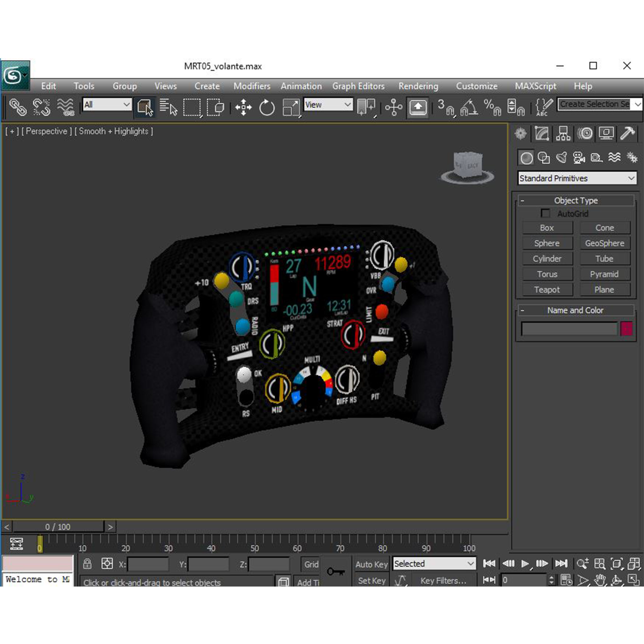The height and width of the screenshot is (644, 644).
Task: Collapse the Object Type rollout
Action: 576,200
